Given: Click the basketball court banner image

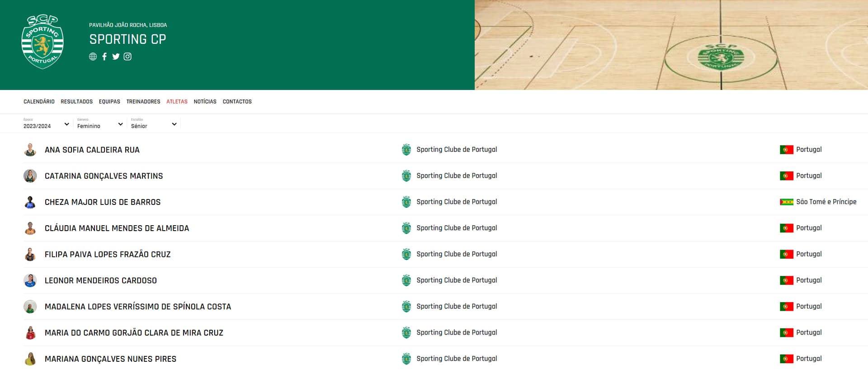Looking at the screenshot, I should click(671, 45).
